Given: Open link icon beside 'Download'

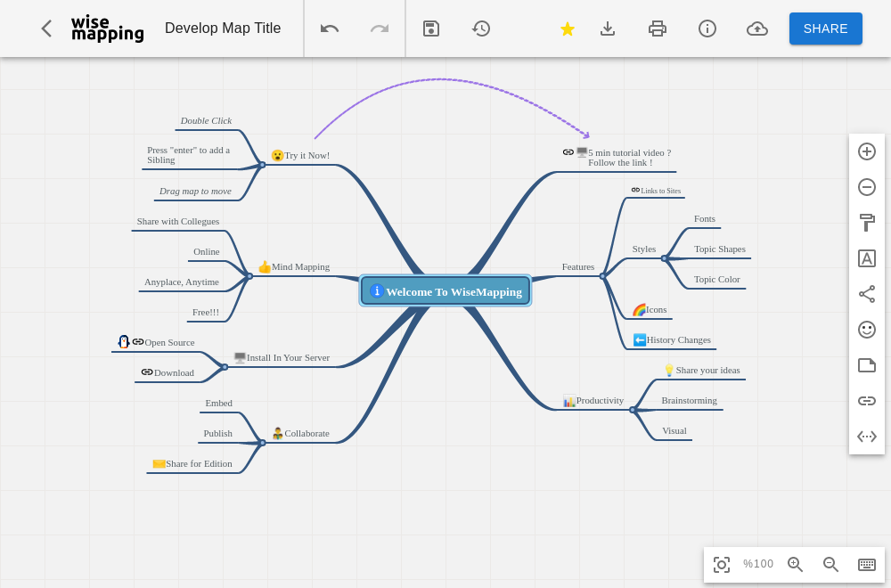Looking at the screenshot, I should 147,372.
